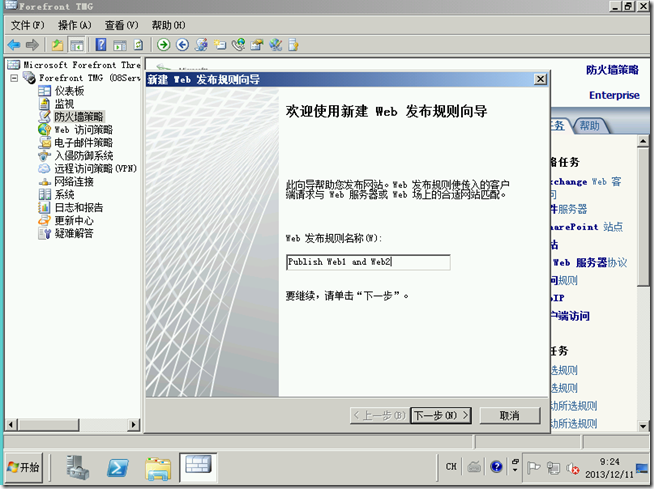Click the disabled 上一步(B) button
The image size is (654, 489).
point(379,416)
